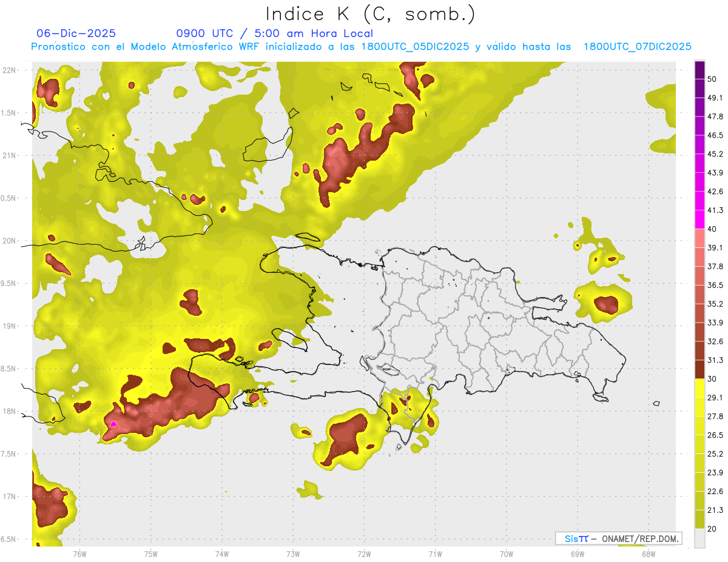Click the "0.5N" latitude label
Viewport: 728px width, 562px height.
pos(8,198)
